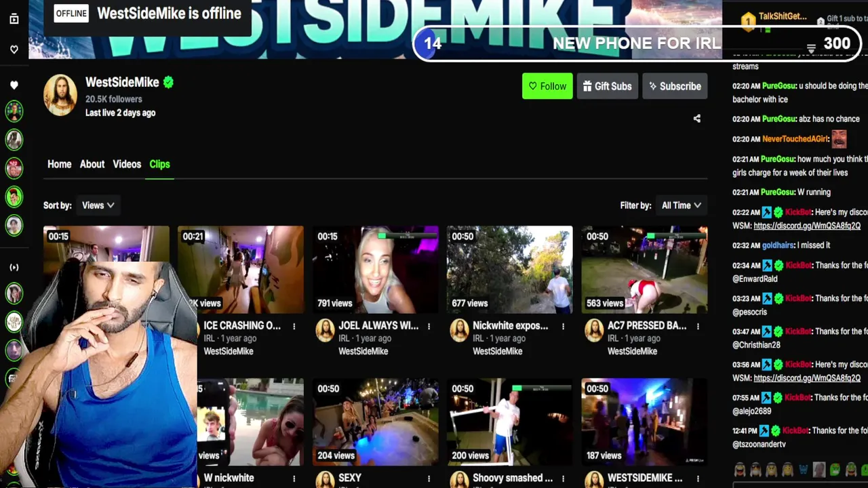Click the heart icon above sidebar avatars

pyautogui.click(x=14, y=85)
